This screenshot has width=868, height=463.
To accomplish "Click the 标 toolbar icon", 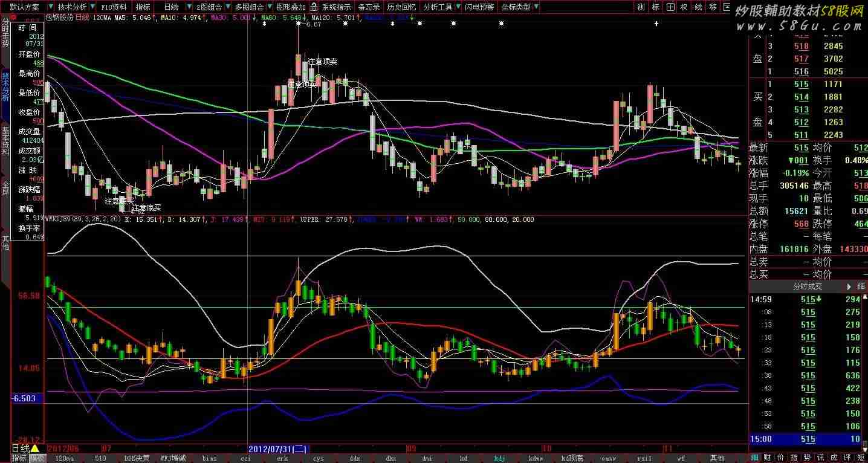I will [x=656, y=7].
